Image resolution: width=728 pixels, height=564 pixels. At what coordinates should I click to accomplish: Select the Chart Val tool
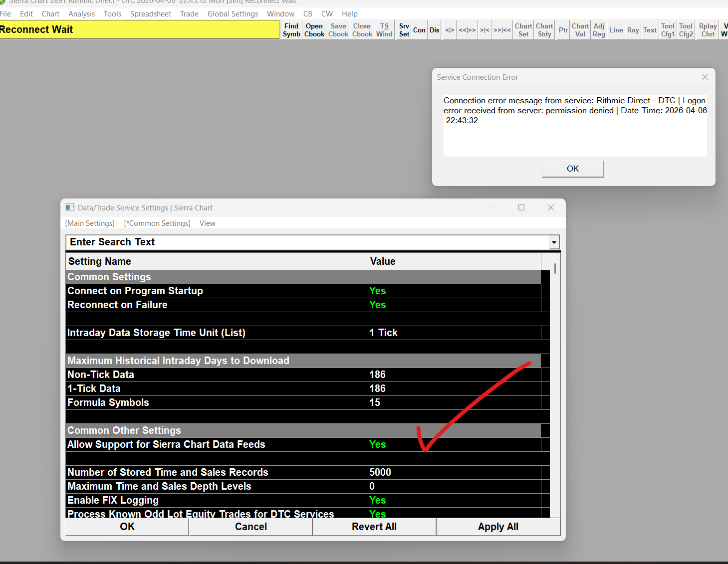pos(580,30)
